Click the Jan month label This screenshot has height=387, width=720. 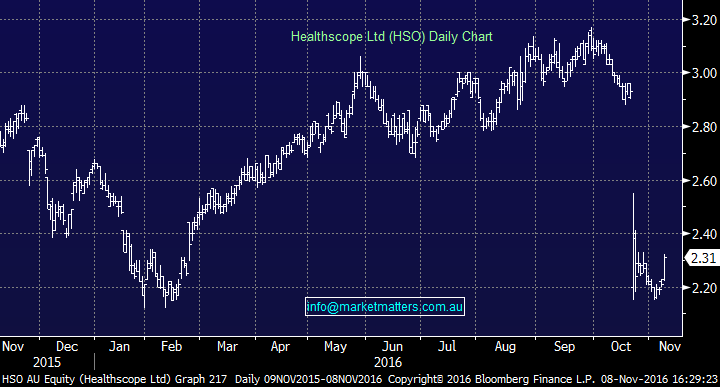pos(119,346)
